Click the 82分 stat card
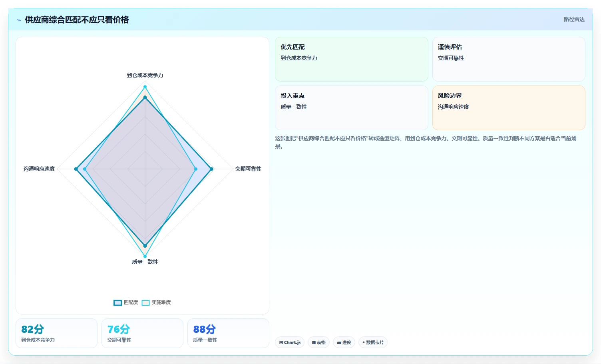The image size is (601, 364). (x=56, y=333)
